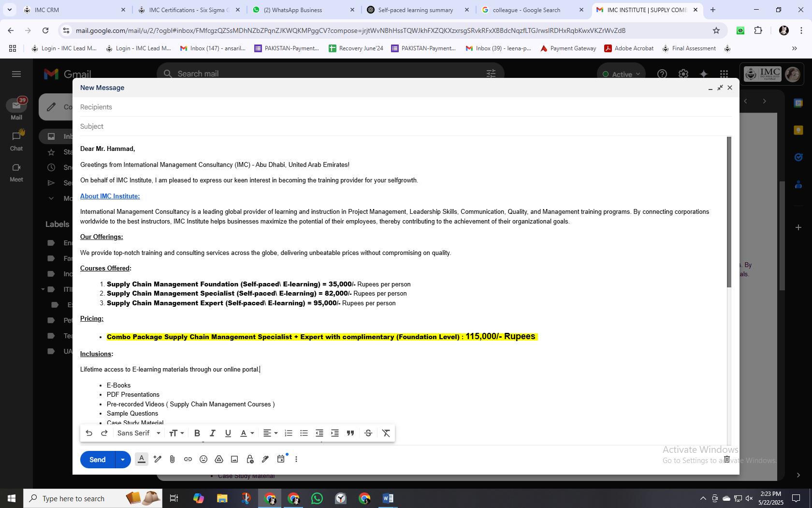Image resolution: width=812 pixels, height=508 pixels.
Task: Open more compose options menu
Action: click(x=296, y=459)
